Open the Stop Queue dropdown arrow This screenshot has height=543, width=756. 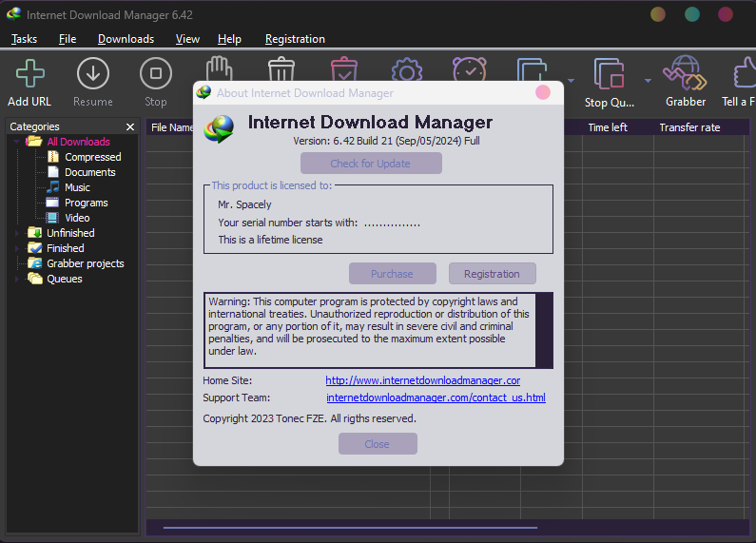coord(648,81)
